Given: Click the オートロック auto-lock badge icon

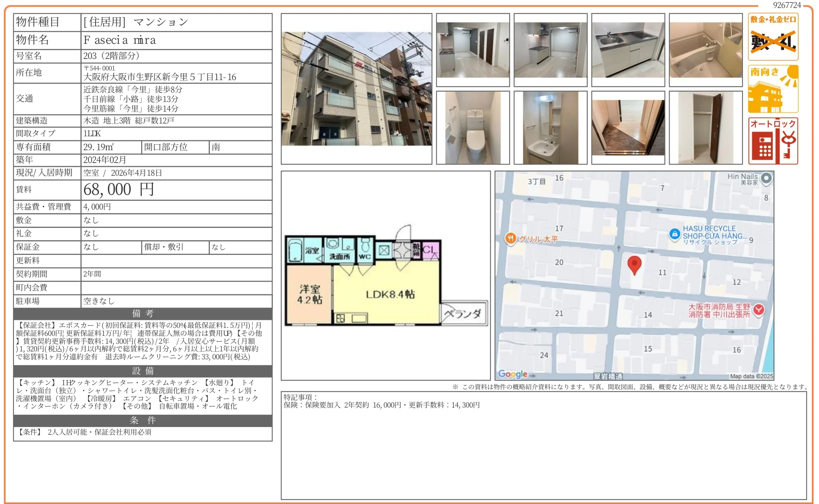Looking at the screenshot, I should coord(773,141).
